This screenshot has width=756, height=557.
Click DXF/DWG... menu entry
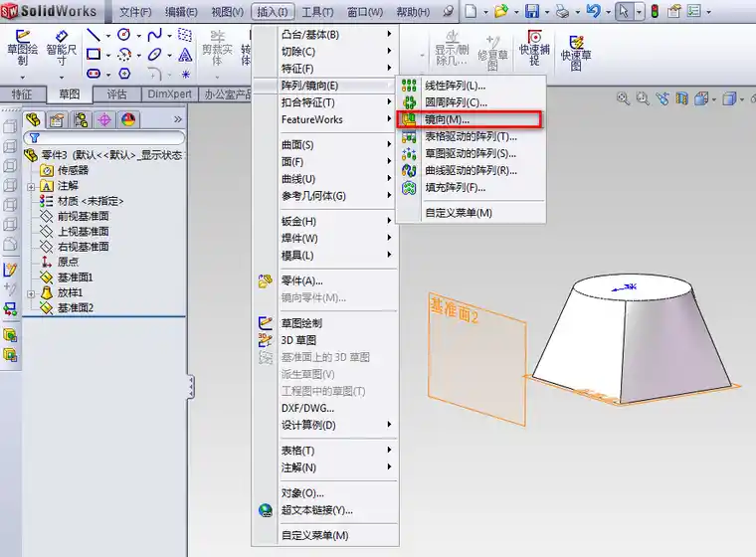click(x=307, y=408)
